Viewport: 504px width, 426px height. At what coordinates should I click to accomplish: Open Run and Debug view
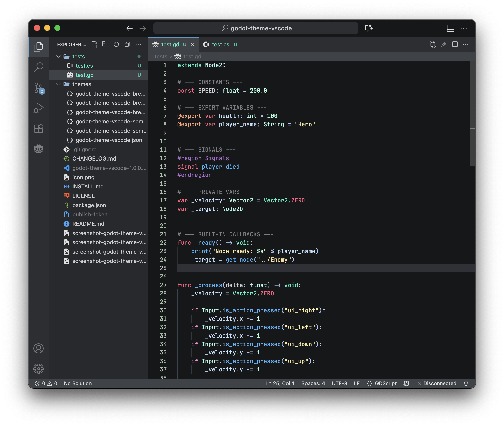click(39, 108)
